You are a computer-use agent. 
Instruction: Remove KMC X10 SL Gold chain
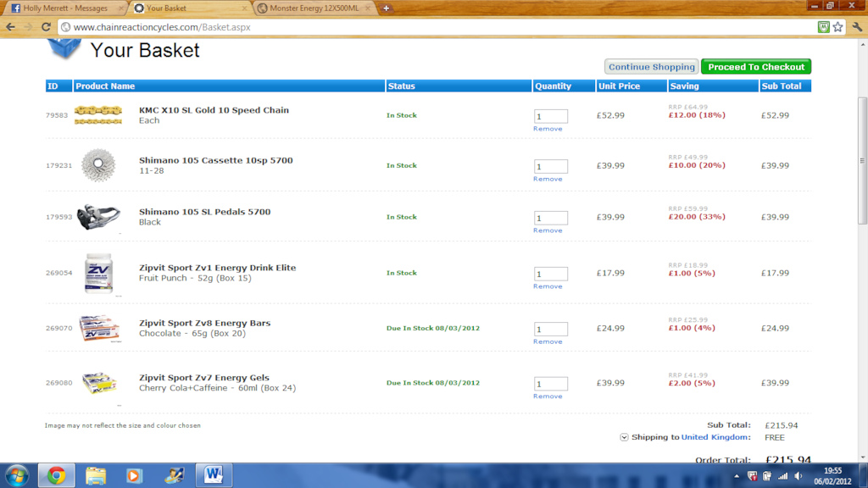[548, 129]
